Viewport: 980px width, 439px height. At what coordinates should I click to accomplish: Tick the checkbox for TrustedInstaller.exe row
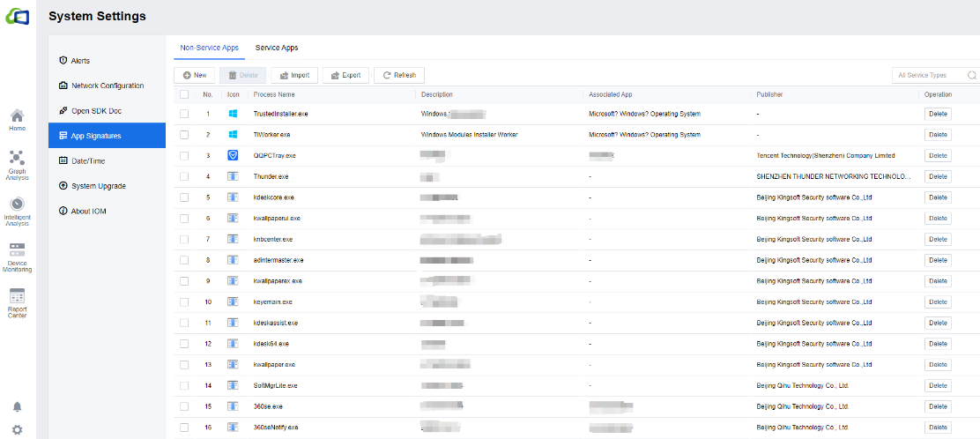click(184, 114)
